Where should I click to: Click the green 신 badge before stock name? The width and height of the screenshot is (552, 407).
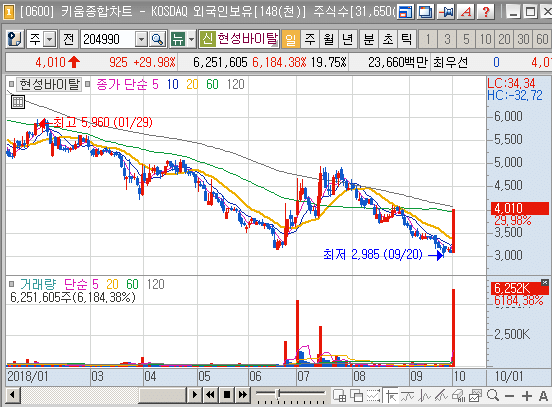point(207,39)
